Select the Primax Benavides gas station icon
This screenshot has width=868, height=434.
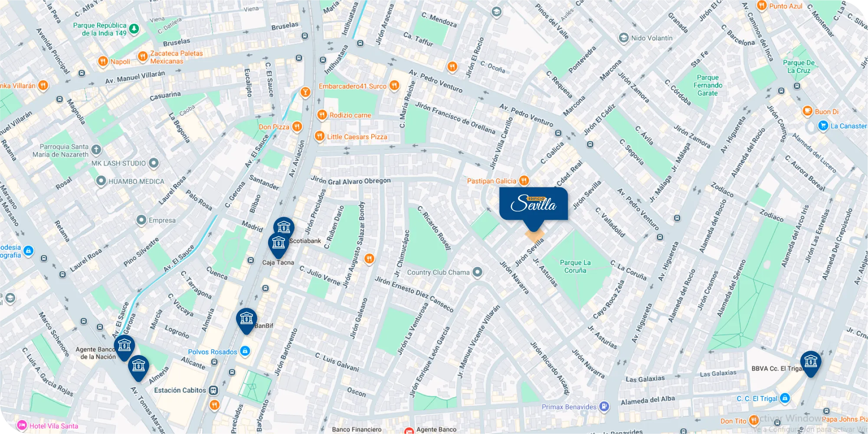[x=604, y=407]
